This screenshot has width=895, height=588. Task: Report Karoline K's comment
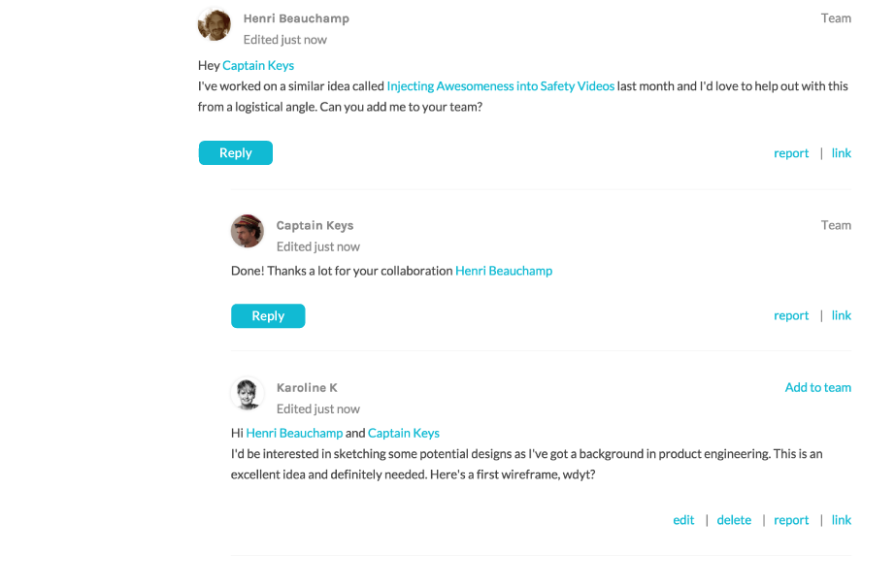pyautogui.click(x=791, y=520)
